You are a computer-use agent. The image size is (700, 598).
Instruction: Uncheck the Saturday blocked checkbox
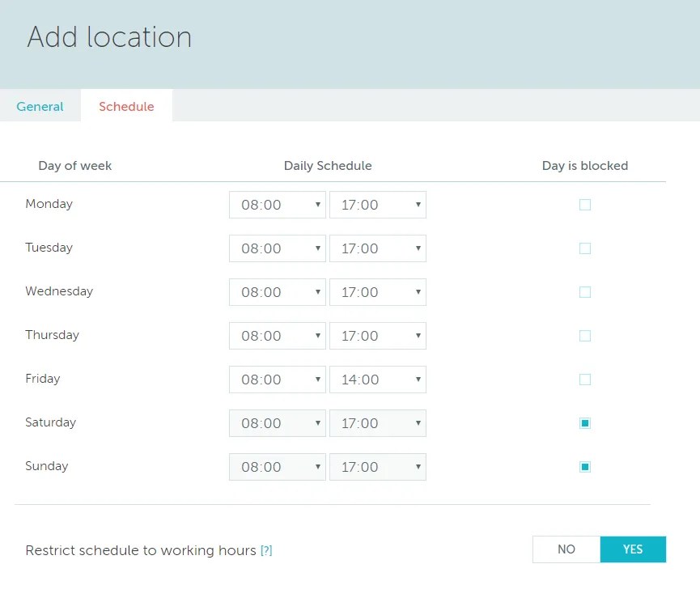point(584,422)
